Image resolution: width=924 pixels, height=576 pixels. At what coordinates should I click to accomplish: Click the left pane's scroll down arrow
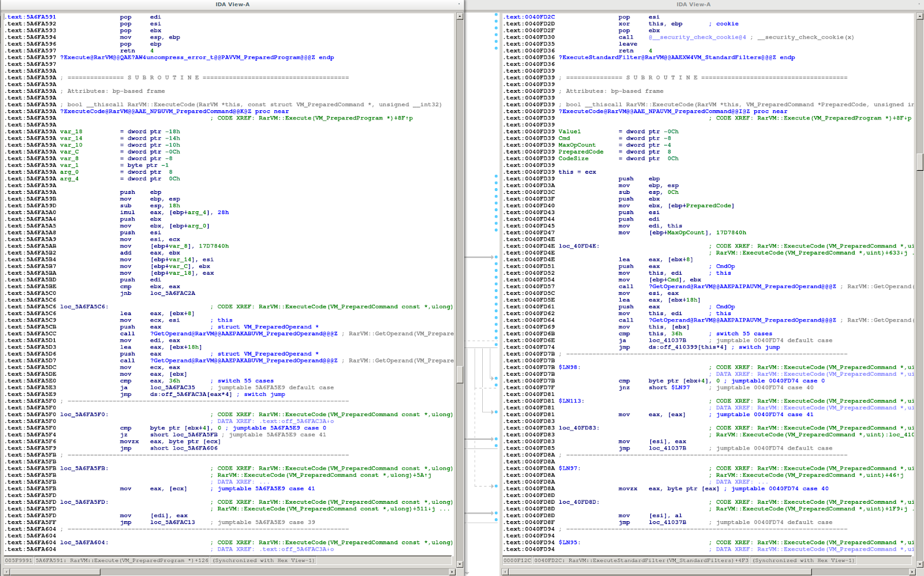coord(460,564)
